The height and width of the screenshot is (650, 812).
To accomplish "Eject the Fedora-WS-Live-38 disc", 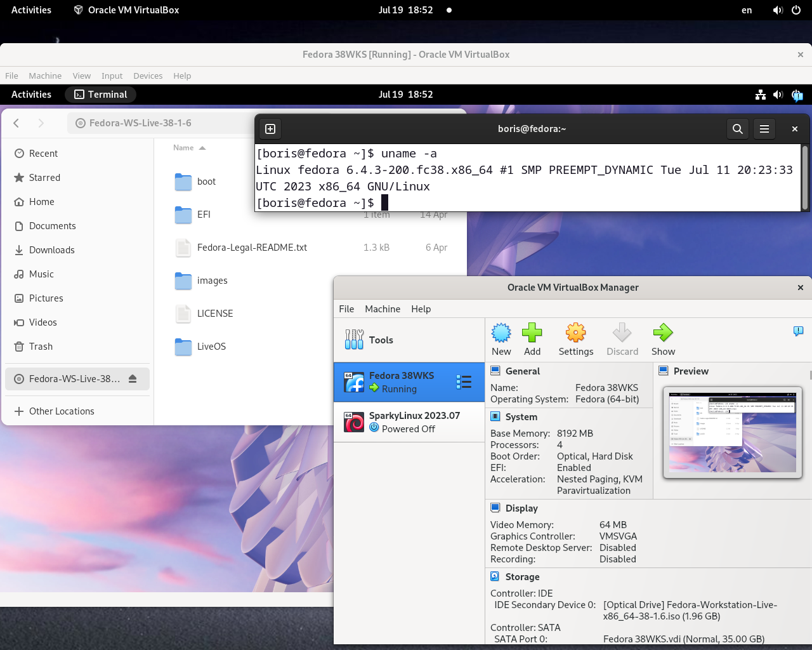I will tap(133, 379).
